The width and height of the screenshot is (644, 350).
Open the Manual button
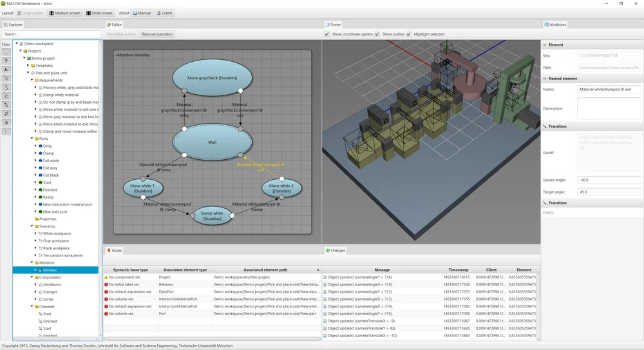coord(142,13)
